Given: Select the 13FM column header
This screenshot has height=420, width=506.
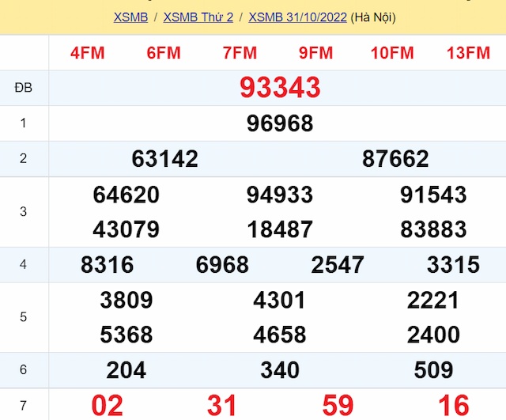Looking at the screenshot, I should pyautogui.click(x=468, y=53).
